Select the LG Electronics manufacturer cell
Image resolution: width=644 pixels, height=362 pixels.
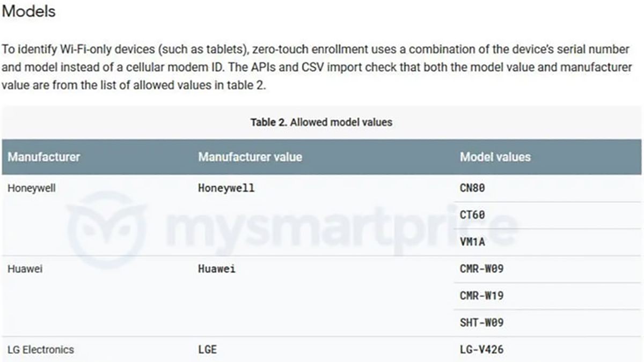click(41, 350)
